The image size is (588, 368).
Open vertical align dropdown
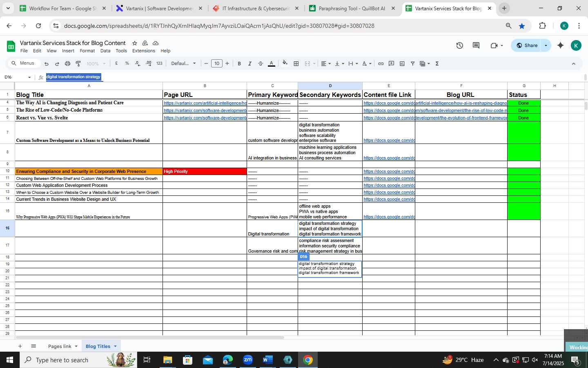[x=339, y=63]
